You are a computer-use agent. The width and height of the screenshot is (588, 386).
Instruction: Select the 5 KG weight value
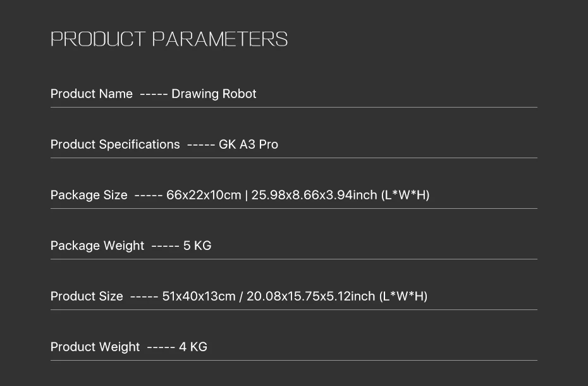coord(197,246)
